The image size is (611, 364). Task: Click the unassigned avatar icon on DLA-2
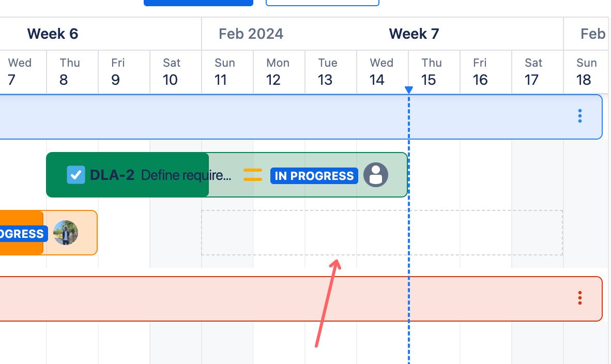376,175
